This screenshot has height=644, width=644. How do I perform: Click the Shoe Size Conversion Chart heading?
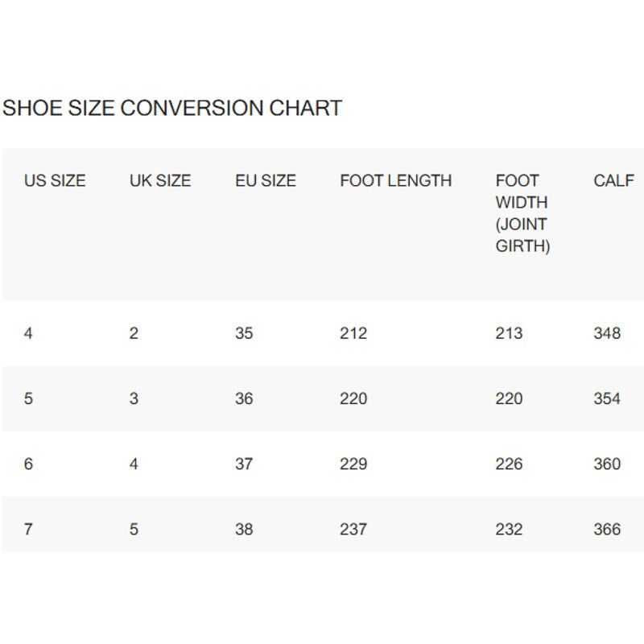pyautogui.click(x=172, y=108)
